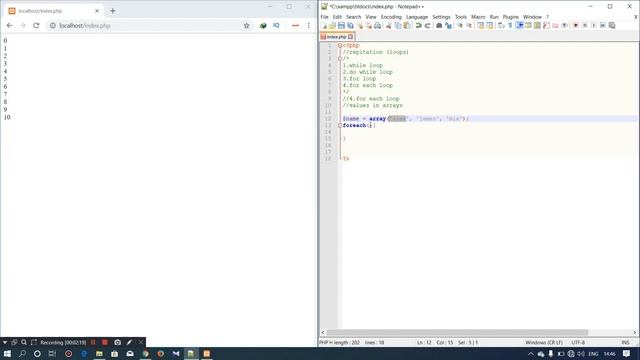Screen dimensions: 640x360
Task: Toggle Show All Characters in toolbar
Action: coord(510,26)
